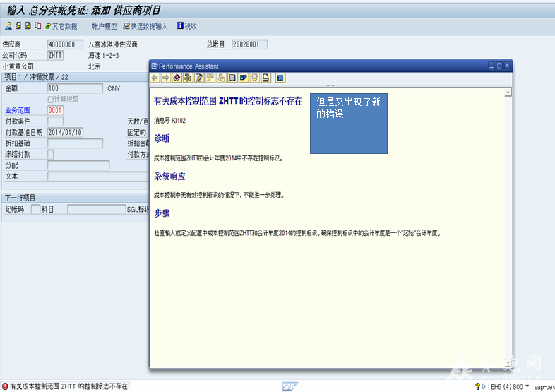Image resolution: width=555 pixels, height=392 pixels.
Task: Click the greyed technical information wrench icon
Action: pyautogui.click(x=210, y=78)
